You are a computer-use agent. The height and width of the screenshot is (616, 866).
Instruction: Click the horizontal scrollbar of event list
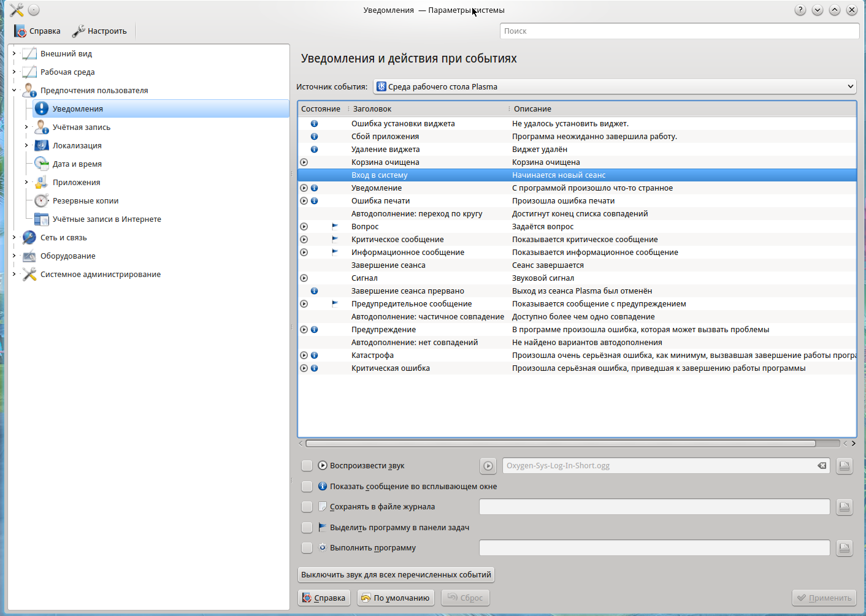(x=561, y=444)
